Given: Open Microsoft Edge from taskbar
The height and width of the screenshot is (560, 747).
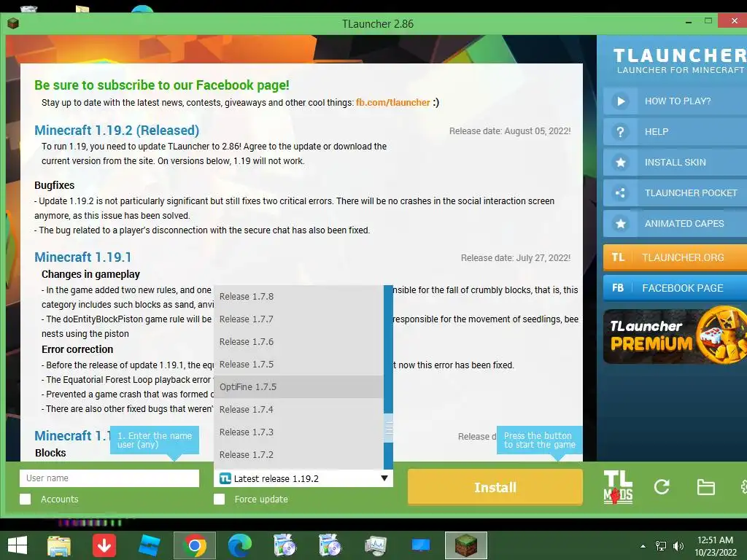Looking at the screenshot, I should pyautogui.click(x=239, y=545).
